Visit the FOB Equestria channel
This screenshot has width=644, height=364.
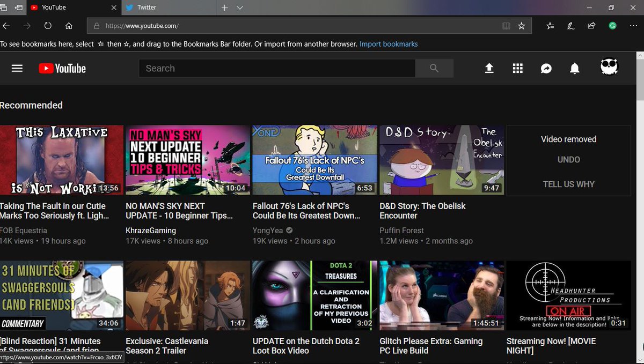pyautogui.click(x=24, y=231)
